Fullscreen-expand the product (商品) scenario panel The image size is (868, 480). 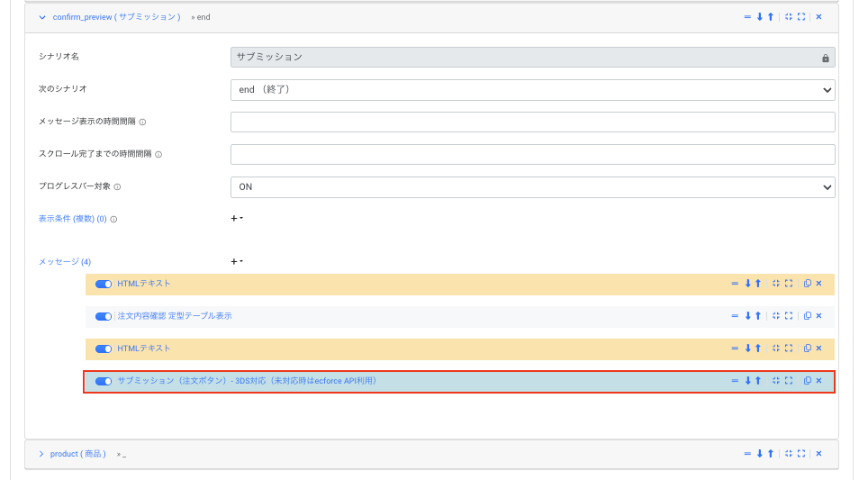coord(801,454)
